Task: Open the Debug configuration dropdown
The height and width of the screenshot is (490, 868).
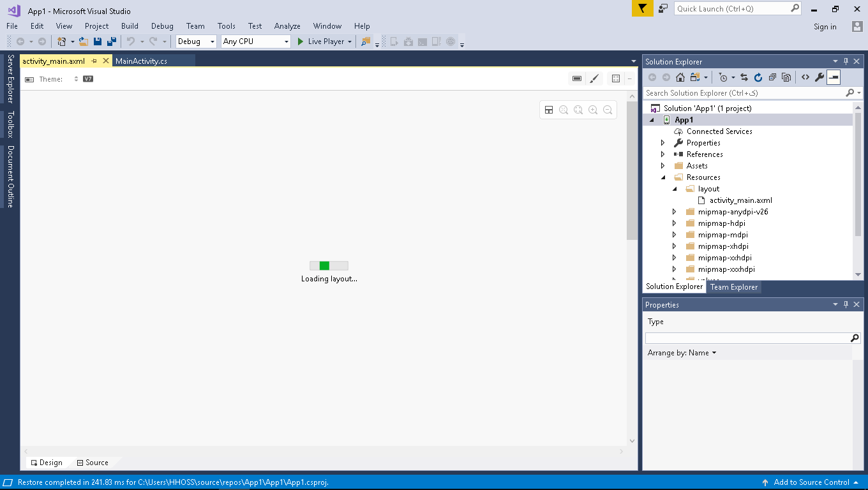Action: [x=196, y=41]
